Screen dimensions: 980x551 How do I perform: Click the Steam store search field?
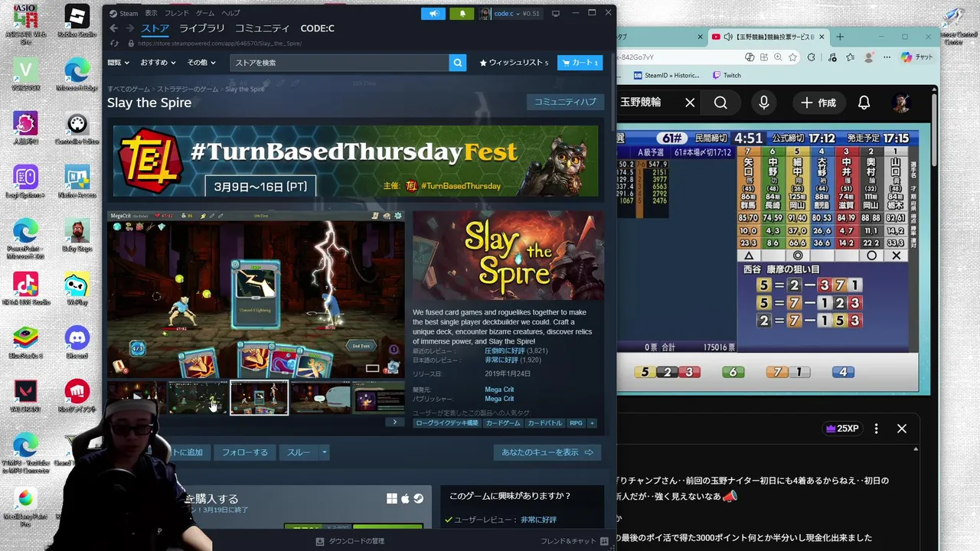click(339, 63)
